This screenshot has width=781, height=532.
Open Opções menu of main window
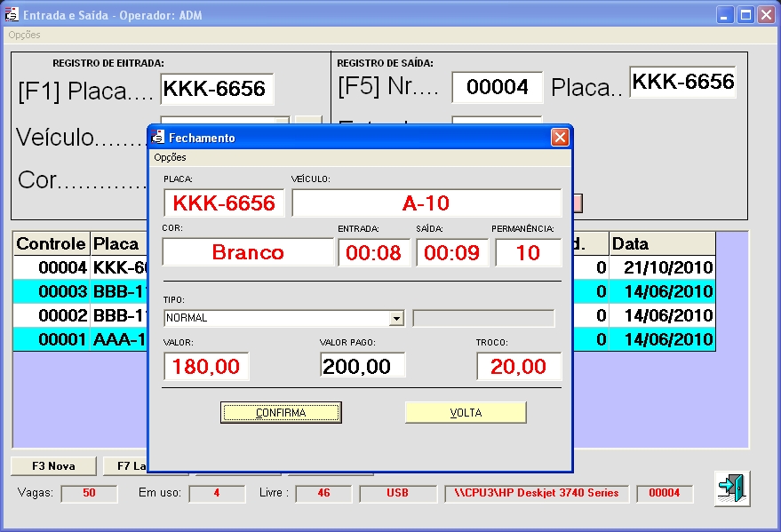coord(24,36)
